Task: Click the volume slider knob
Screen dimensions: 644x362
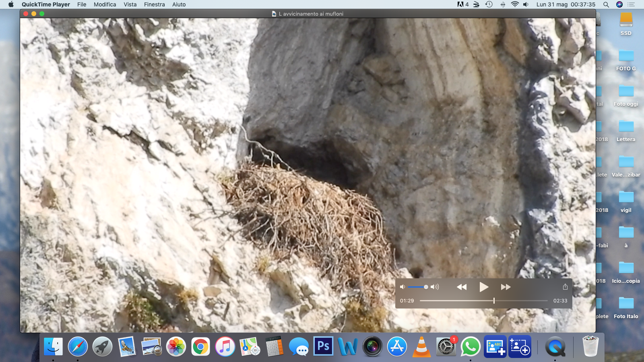Action: point(426,287)
